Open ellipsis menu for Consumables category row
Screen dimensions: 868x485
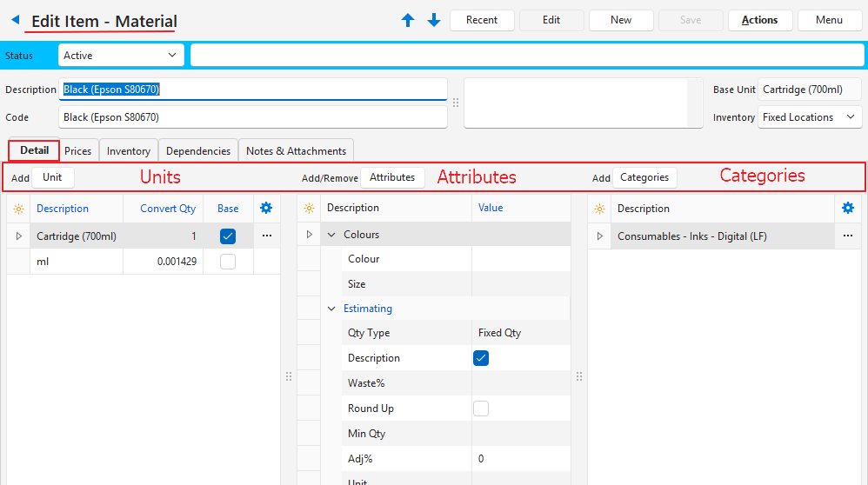coord(848,236)
